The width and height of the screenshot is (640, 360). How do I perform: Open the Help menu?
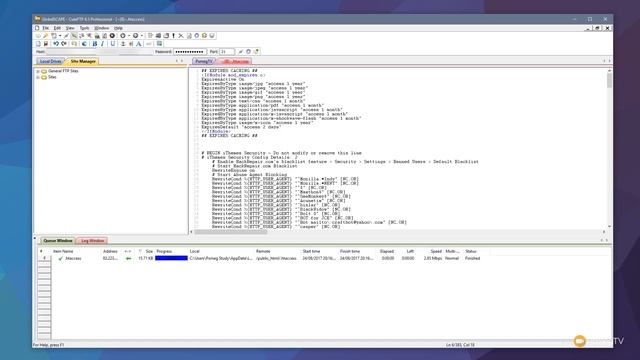coord(118,28)
